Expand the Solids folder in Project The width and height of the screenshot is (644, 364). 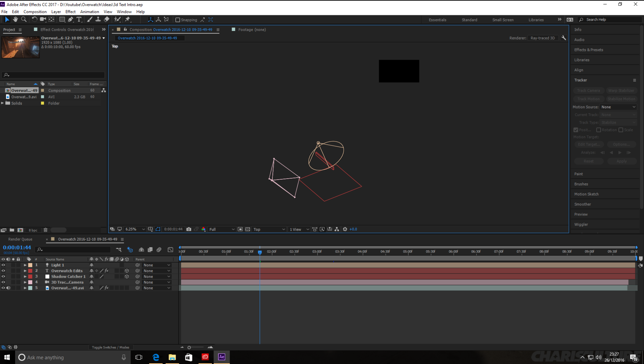tap(3, 103)
